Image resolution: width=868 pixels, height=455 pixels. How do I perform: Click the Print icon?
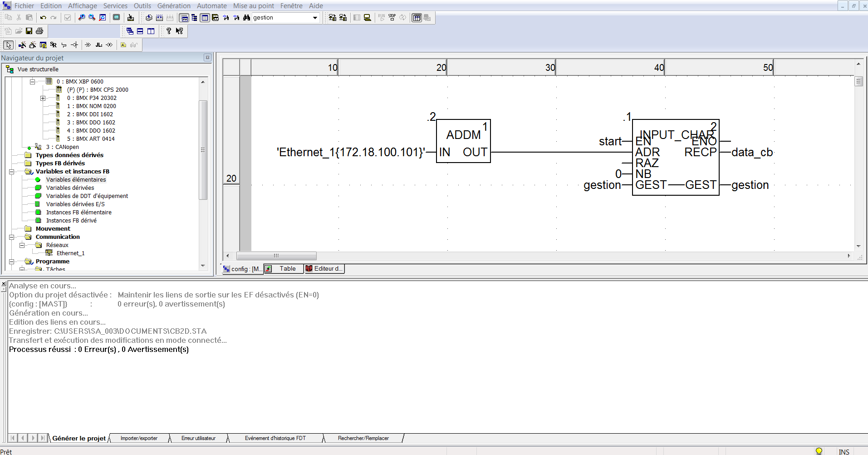click(39, 31)
